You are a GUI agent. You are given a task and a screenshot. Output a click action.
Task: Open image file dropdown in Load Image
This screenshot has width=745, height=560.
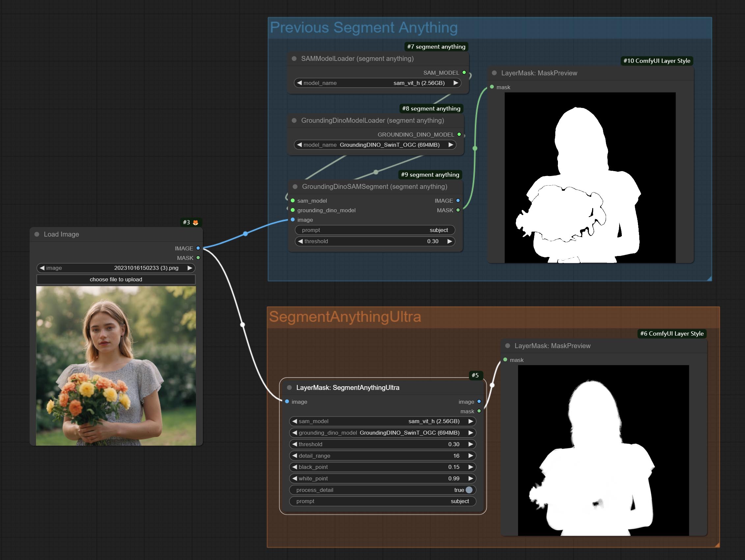[116, 268]
